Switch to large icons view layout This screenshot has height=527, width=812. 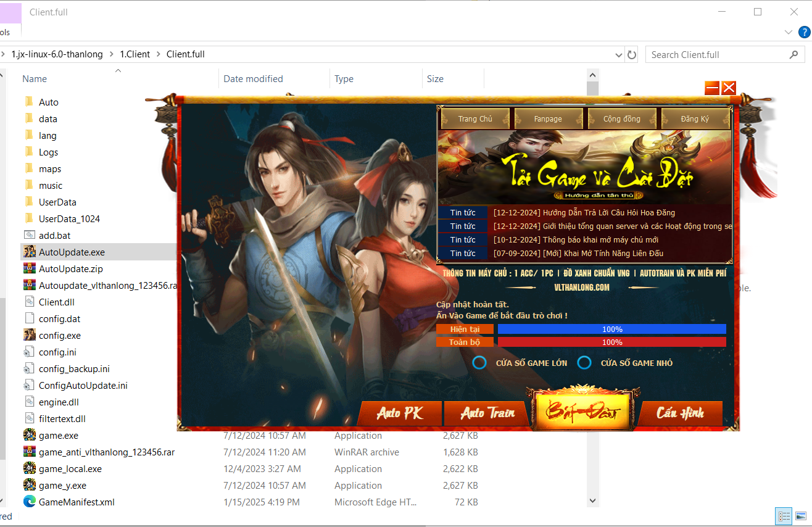pyautogui.click(x=801, y=516)
